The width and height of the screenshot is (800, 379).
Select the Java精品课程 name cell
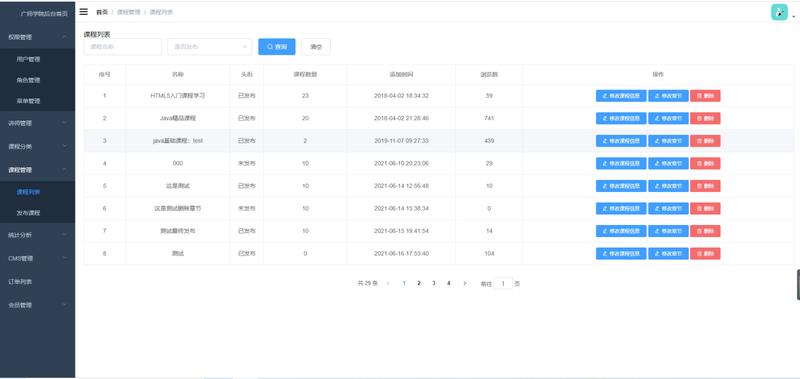coord(178,118)
